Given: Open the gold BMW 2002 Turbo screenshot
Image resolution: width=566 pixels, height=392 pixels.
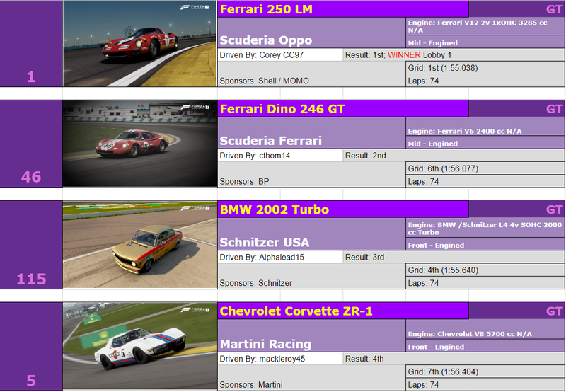Looking at the screenshot, I should coord(139,245).
